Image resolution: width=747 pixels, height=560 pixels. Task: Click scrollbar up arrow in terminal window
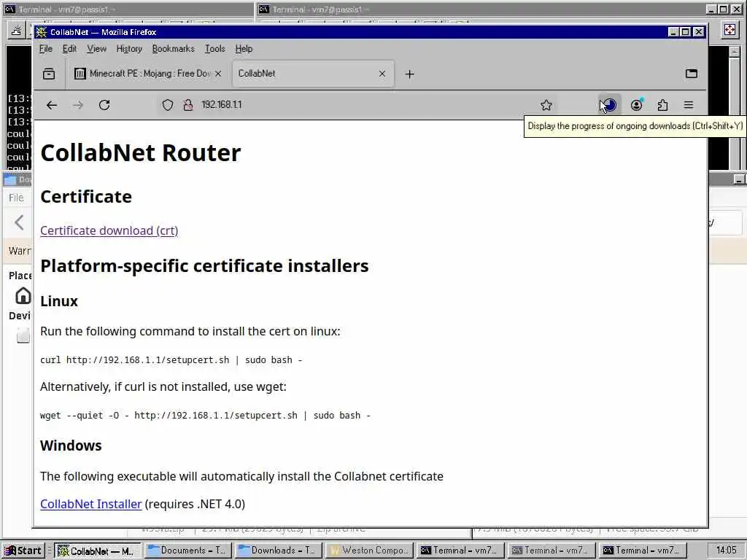click(734, 52)
